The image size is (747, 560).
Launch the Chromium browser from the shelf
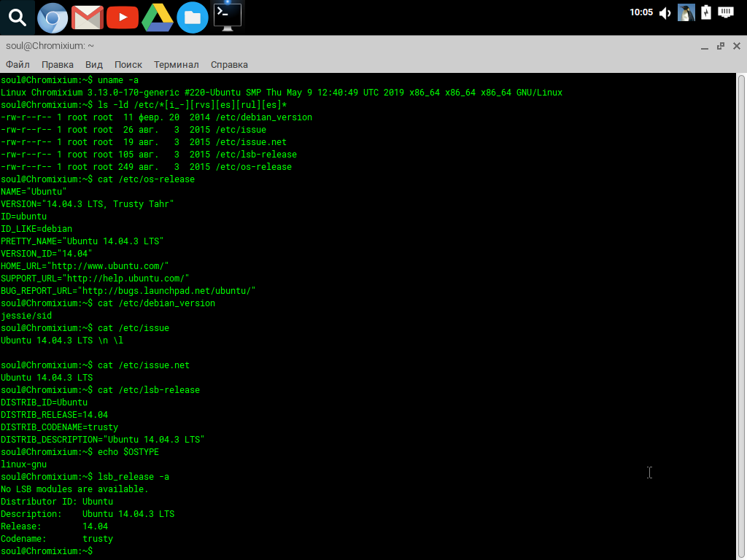pos(53,17)
